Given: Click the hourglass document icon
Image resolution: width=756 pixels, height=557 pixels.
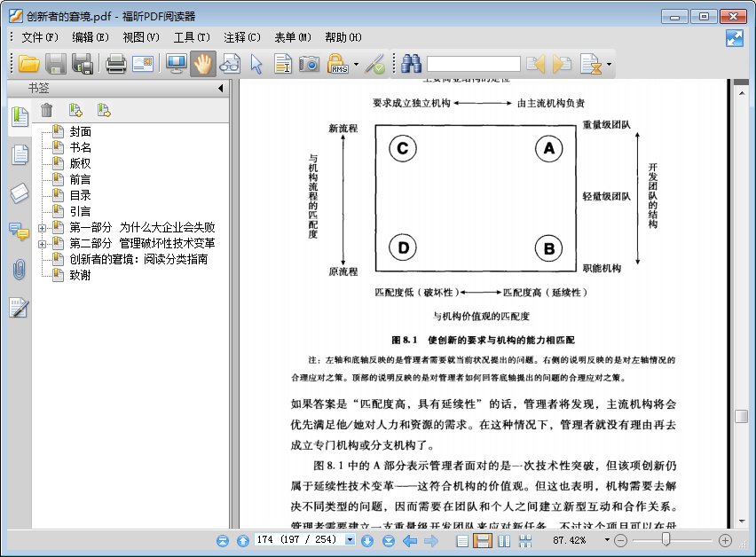Looking at the screenshot, I should tap(592, 64).
